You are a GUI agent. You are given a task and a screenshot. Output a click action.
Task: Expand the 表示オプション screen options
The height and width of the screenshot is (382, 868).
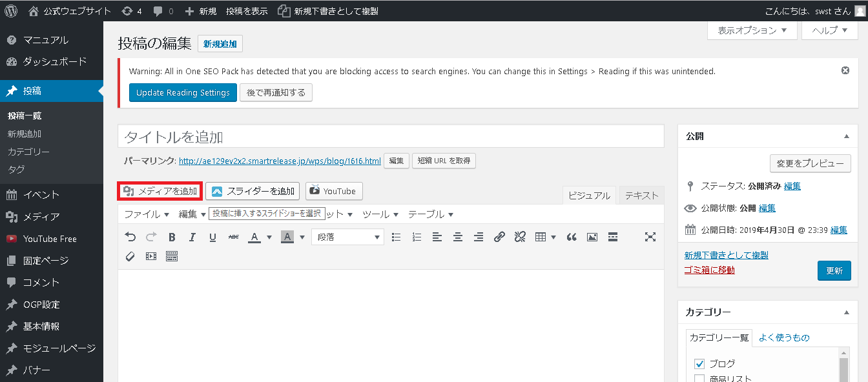(752, 30)
